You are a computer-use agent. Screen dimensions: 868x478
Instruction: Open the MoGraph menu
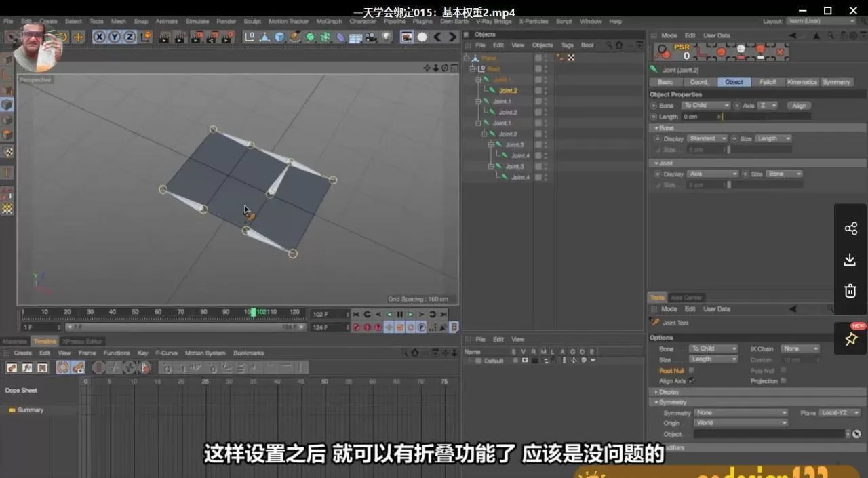(330, 21)
